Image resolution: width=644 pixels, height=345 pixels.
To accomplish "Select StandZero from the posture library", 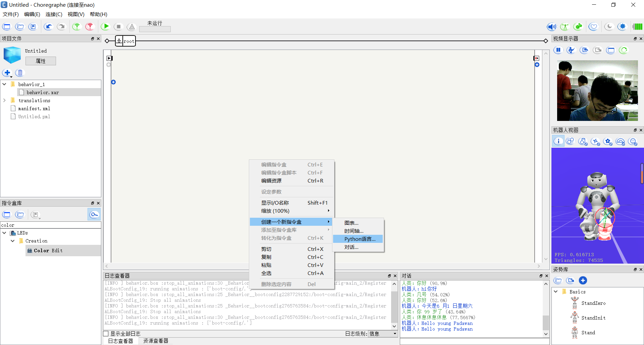I will 593,303.
